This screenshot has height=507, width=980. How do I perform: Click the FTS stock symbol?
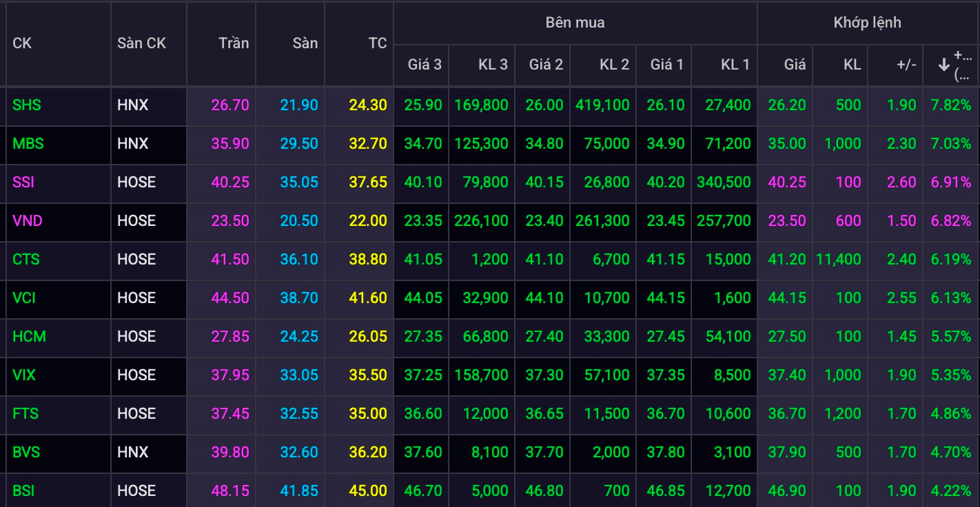(x=25, y=414)
